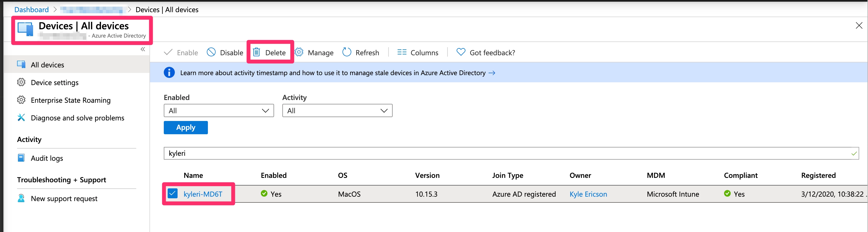Click the Microsoft Intune cell
The image size is (868, 232).
pyautogui.click(x=673, y=194)
